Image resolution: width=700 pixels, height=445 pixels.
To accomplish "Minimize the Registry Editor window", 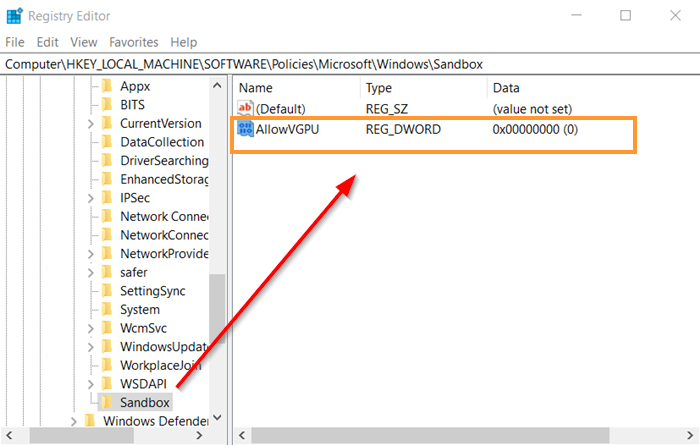I will [576, 16].
